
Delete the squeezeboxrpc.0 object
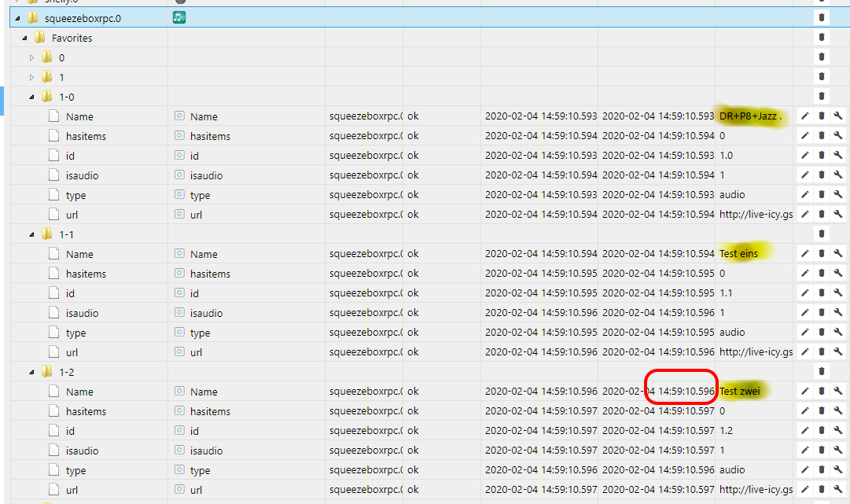pos(821,17)
